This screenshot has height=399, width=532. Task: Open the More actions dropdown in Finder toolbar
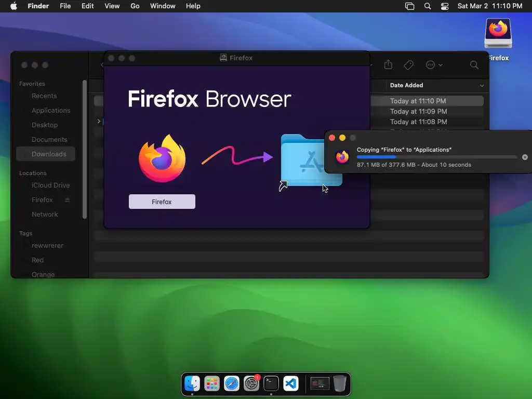point(434,65)
